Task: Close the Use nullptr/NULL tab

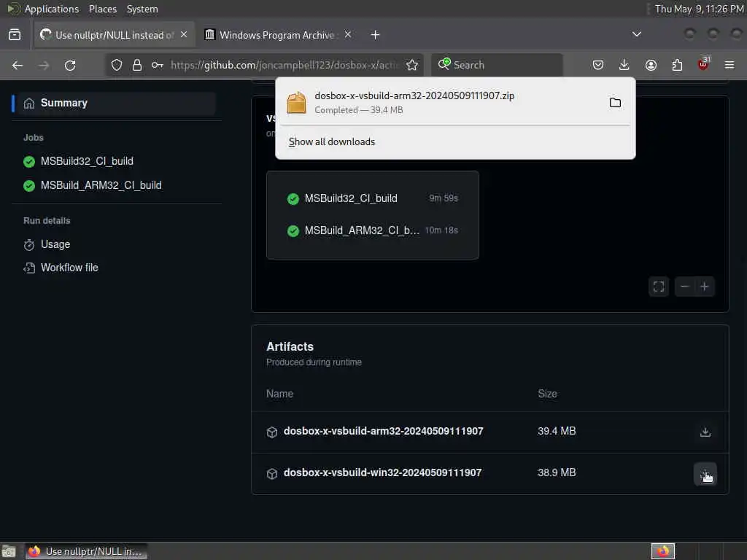Action: point(184,35)
